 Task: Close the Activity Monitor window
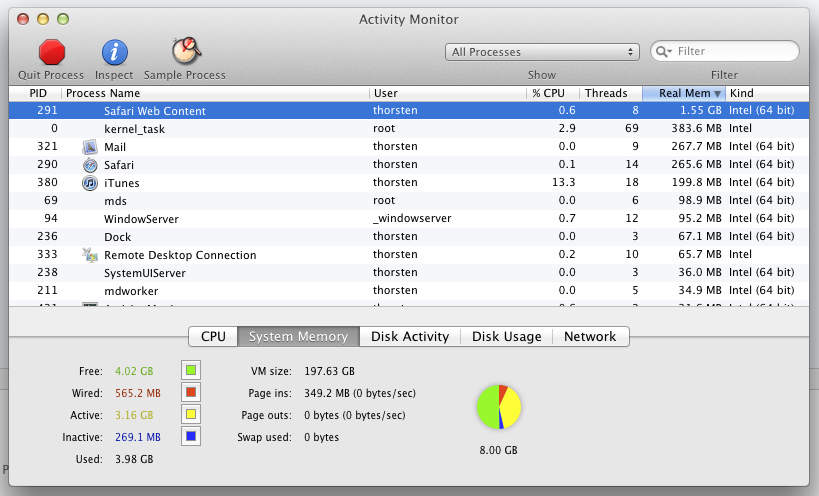23,19
